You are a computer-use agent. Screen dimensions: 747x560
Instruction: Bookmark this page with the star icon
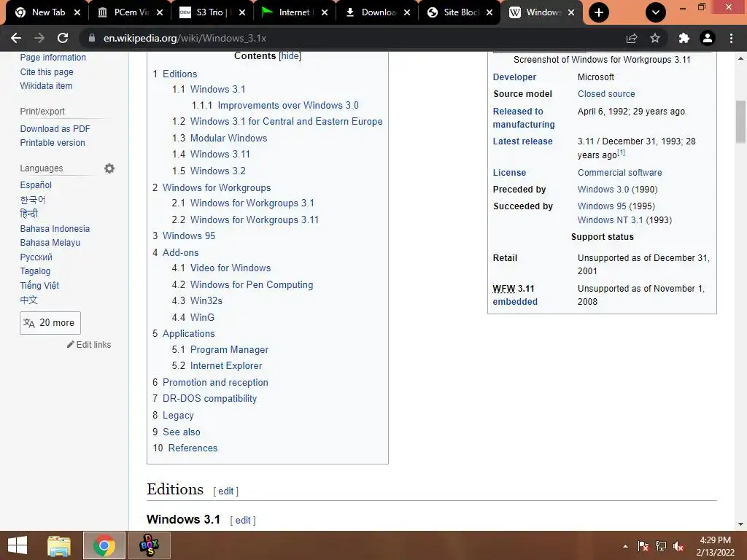pos(655,38)
